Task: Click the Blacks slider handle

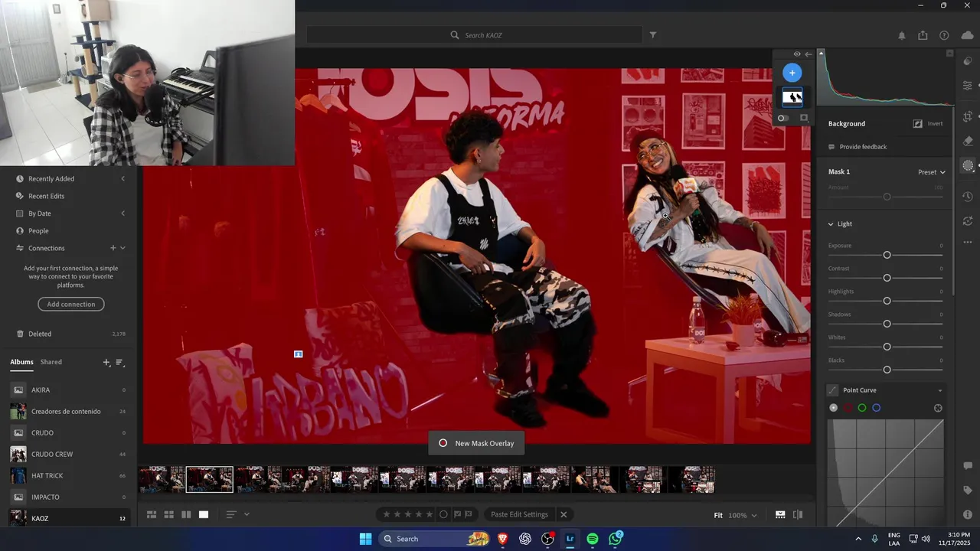Action: click(x=887, y=370)
